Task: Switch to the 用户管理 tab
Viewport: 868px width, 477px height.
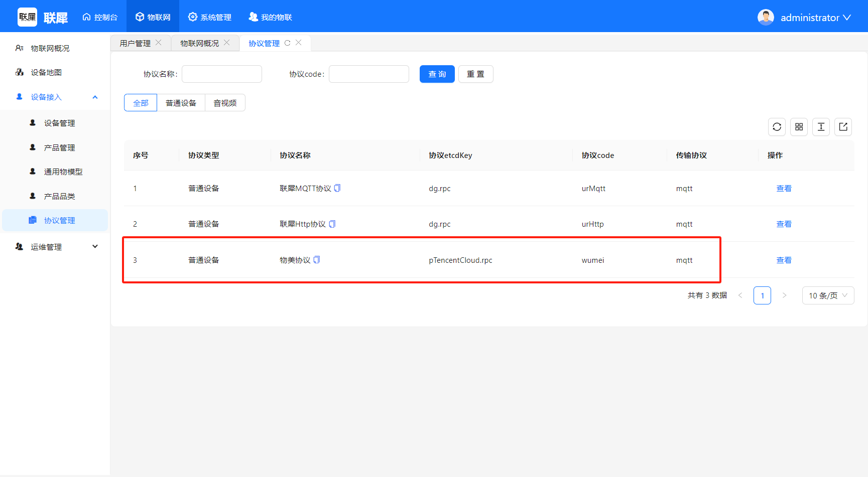Action: pos(135,44)
